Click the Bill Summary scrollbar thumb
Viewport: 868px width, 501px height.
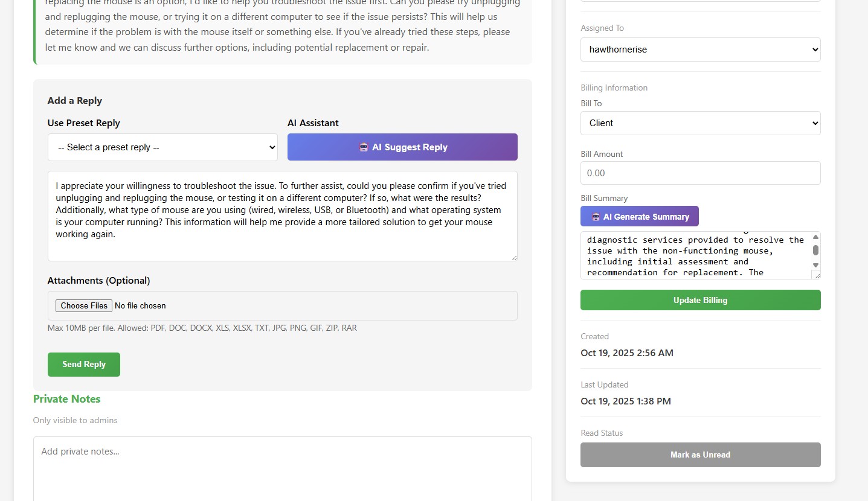(x=816, y=250)
